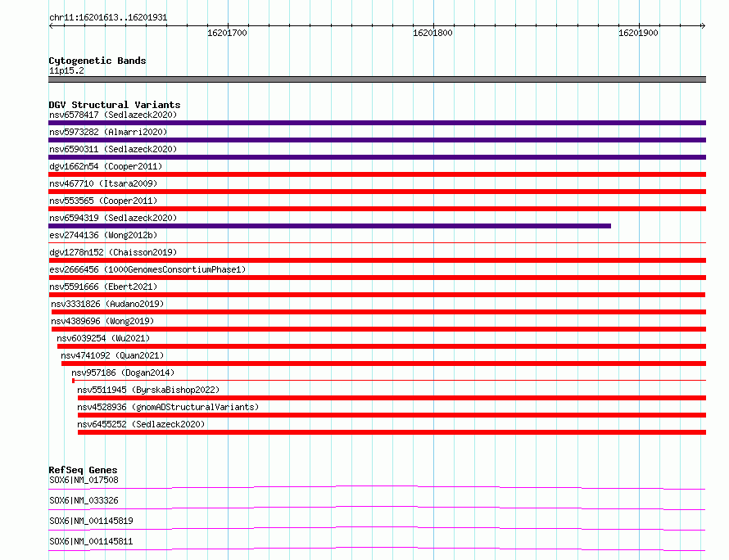The height and width of the screenshot is (560, 729).
Task: Click the red bar for nsv6039254
Action: tap(382, 346)
